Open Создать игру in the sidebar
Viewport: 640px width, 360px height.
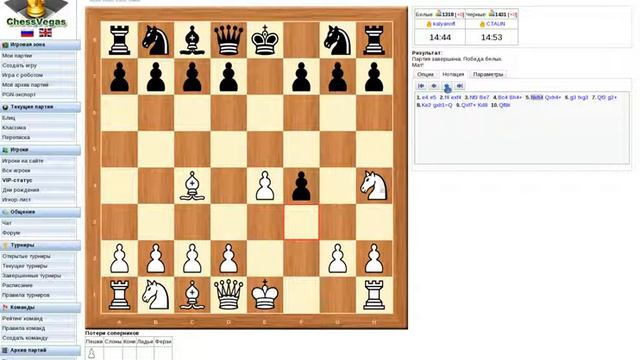click(19, 65)
